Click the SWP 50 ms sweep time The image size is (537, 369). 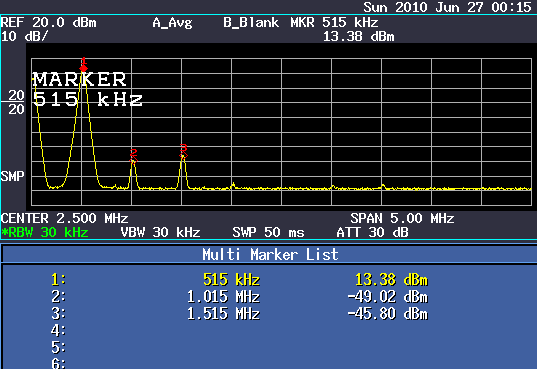pos(268,233)
